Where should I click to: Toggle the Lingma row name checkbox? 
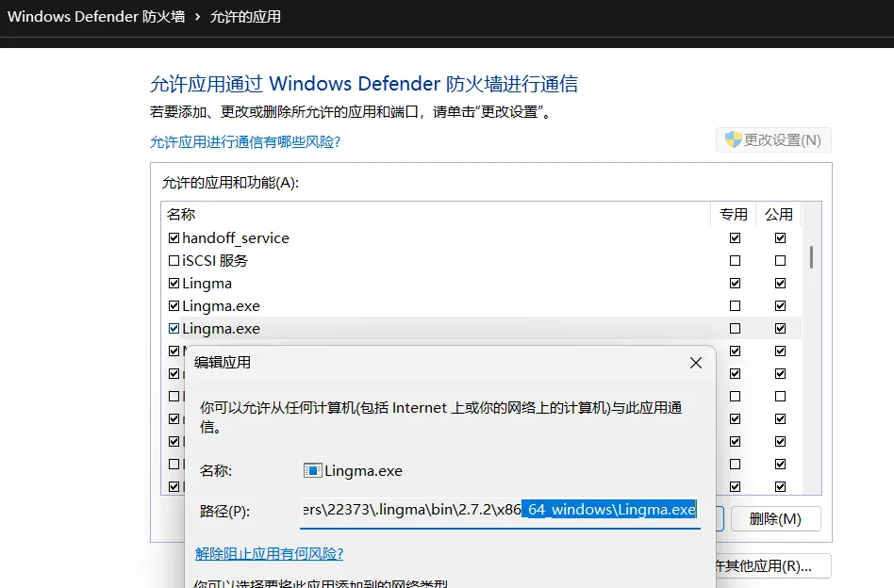click(x=174, y=284)
